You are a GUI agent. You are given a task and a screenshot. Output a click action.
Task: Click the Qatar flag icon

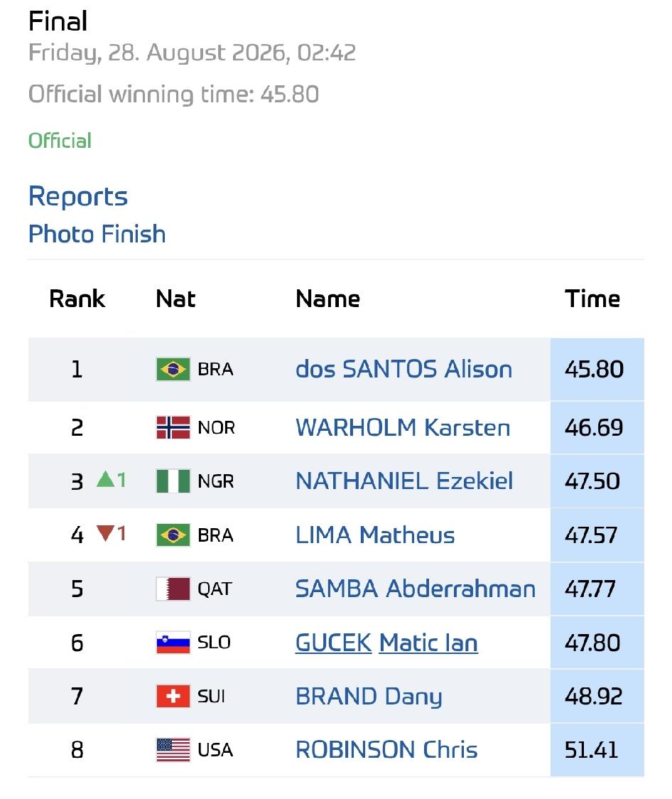[x=173, y=589]
